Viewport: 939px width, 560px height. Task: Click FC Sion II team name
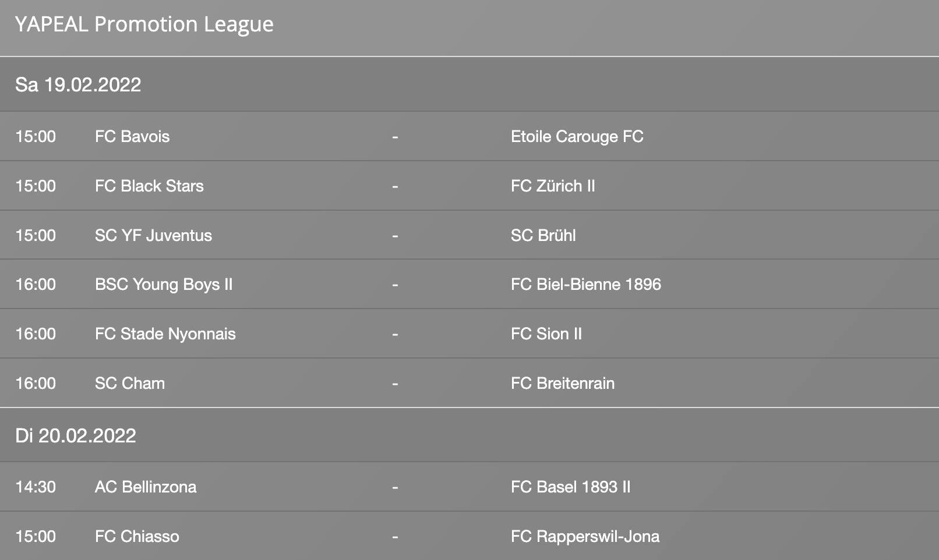tap(546, 334)
